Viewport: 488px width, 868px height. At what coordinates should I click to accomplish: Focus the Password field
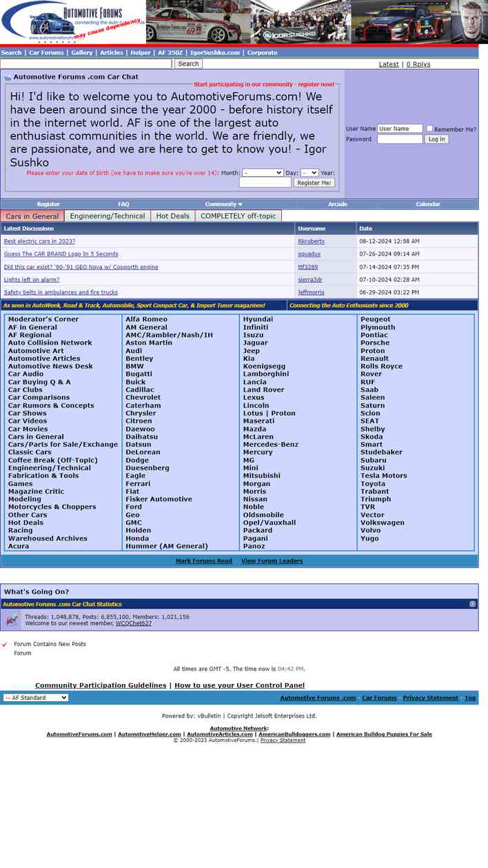click(400, 139)
